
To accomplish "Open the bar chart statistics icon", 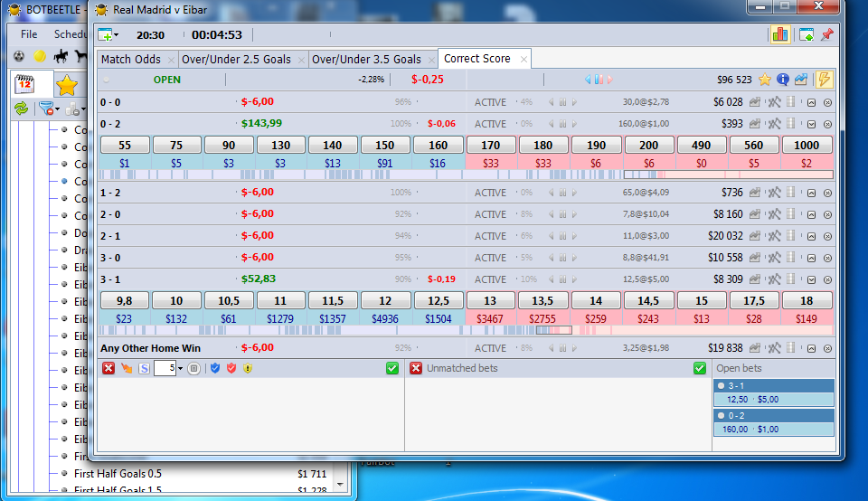I will (x=780, y=35).
